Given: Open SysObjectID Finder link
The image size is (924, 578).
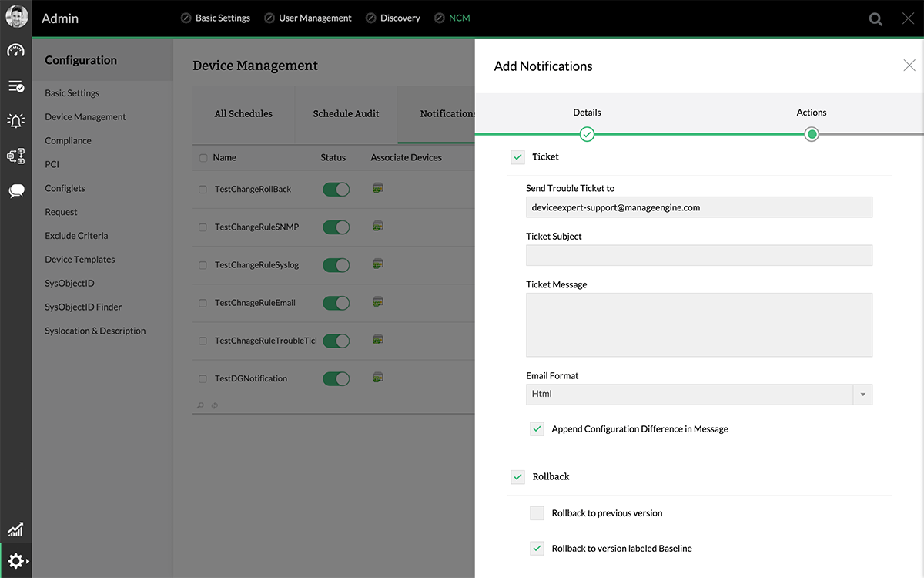Looking at the screenshot, I should click(x=83, y=307).
